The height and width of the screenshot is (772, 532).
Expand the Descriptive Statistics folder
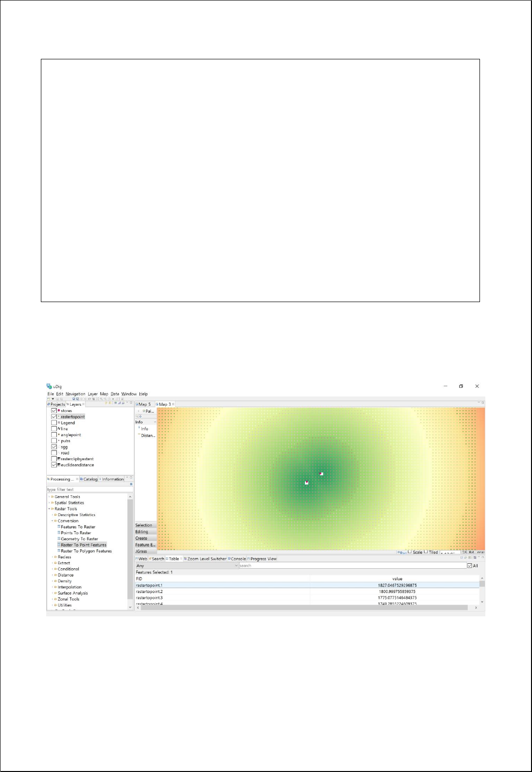[x=53, y=515]
